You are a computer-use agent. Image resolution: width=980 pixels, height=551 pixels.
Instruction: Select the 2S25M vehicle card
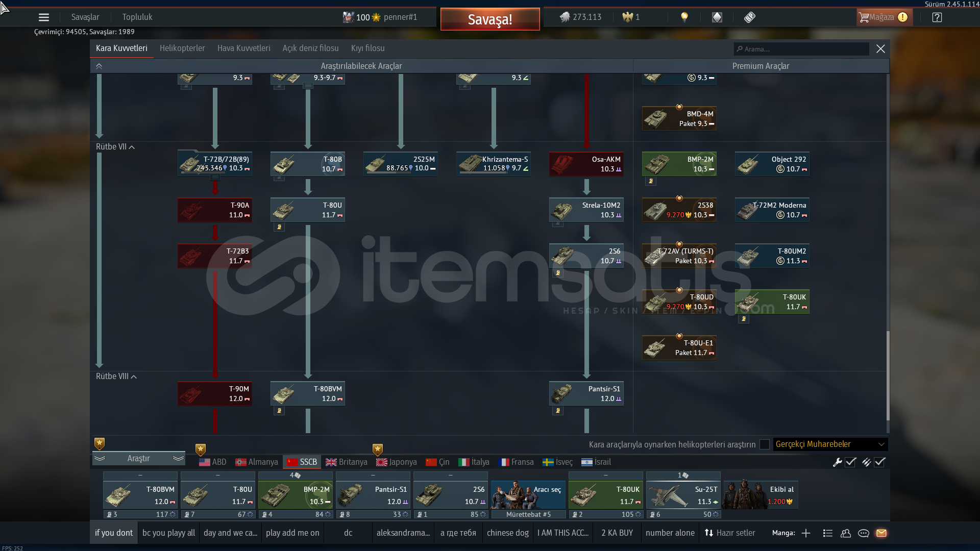[x=401, y=164]
